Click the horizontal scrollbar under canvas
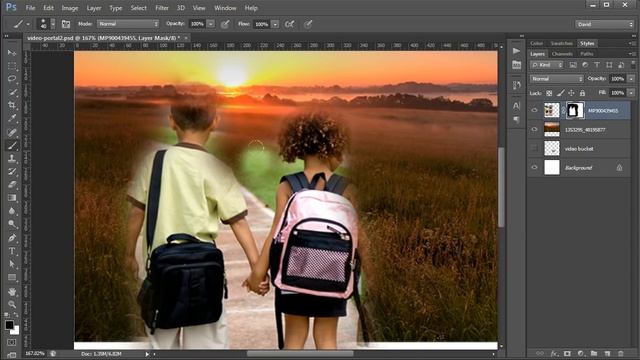This screenshot has height=360, width=640. click(x=300, y=353)
